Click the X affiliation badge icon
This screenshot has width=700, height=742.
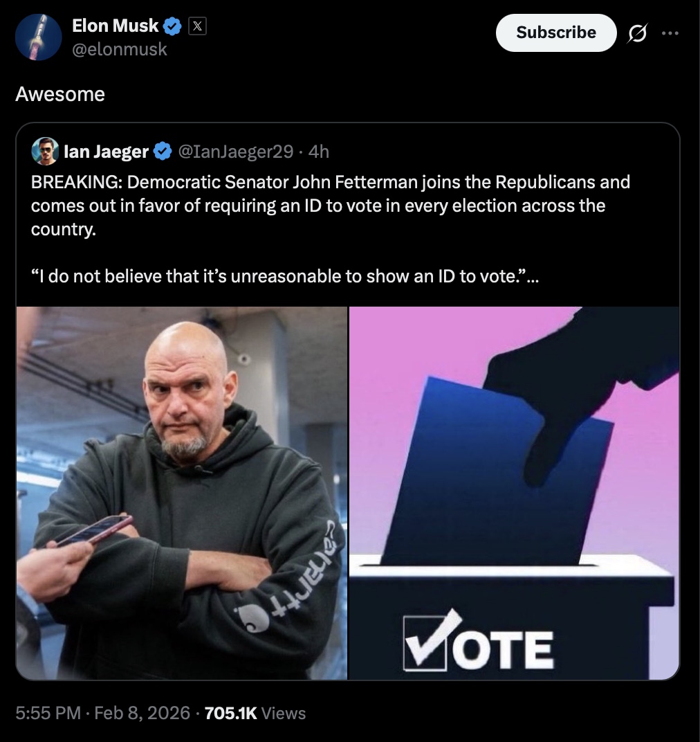(197, 26)
